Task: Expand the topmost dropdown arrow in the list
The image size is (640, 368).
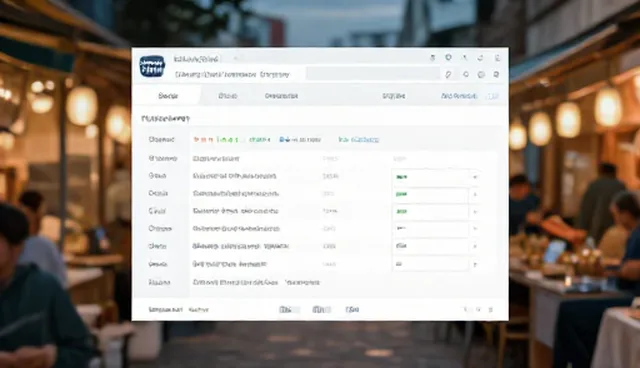Action: point(475,177)
